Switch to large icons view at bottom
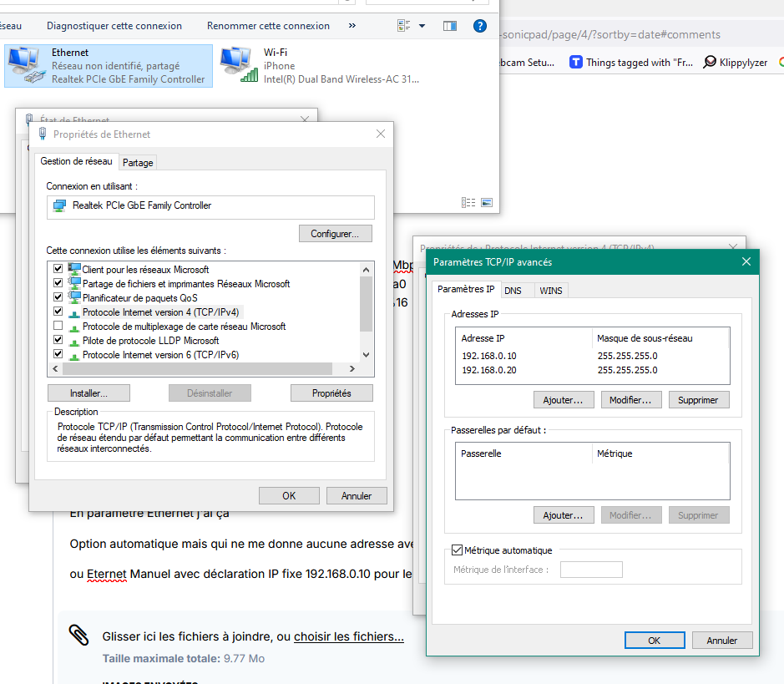 pyautogui.click(x=487, y=202)
